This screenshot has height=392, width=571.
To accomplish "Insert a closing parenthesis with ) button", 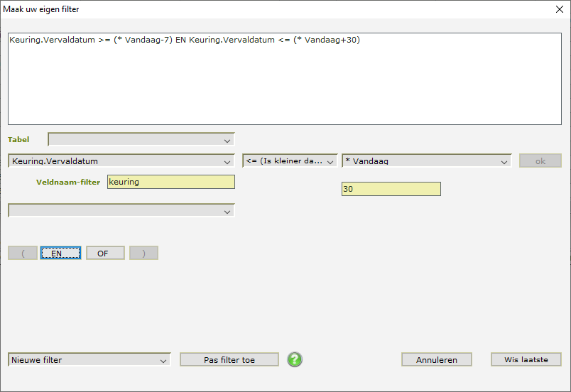I will point(143,254).
